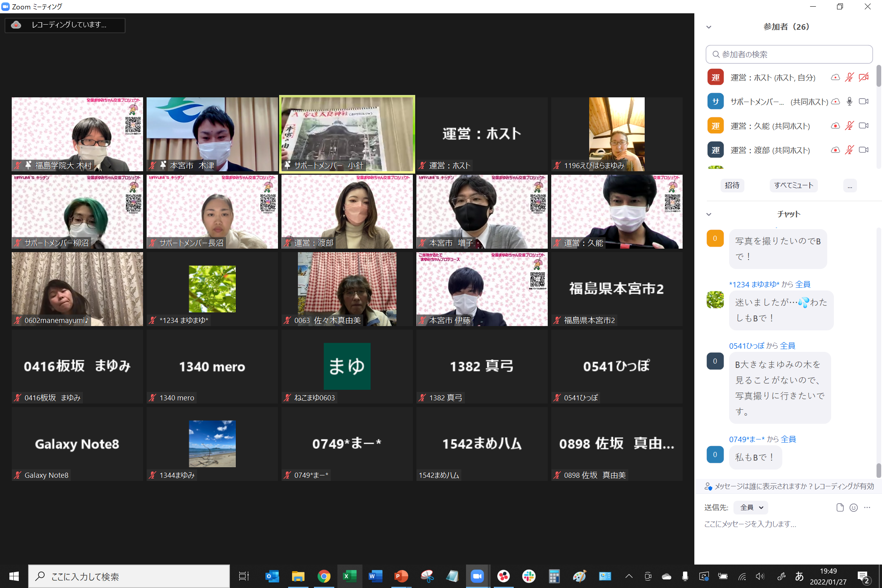Viewport: 882px width, 588px height.
Task: Click the file attachment icon in chat
Action: point(840,507)
